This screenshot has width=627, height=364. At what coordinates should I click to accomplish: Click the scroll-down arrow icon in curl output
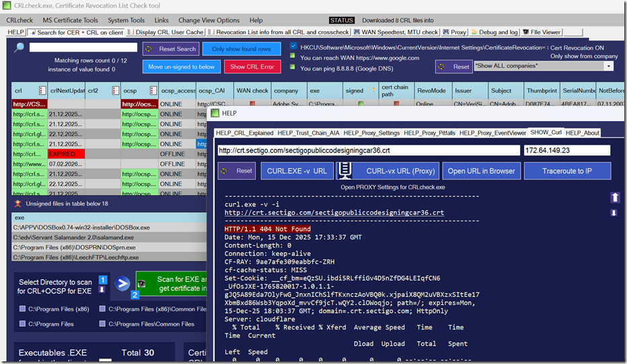[x=614, y=213]
